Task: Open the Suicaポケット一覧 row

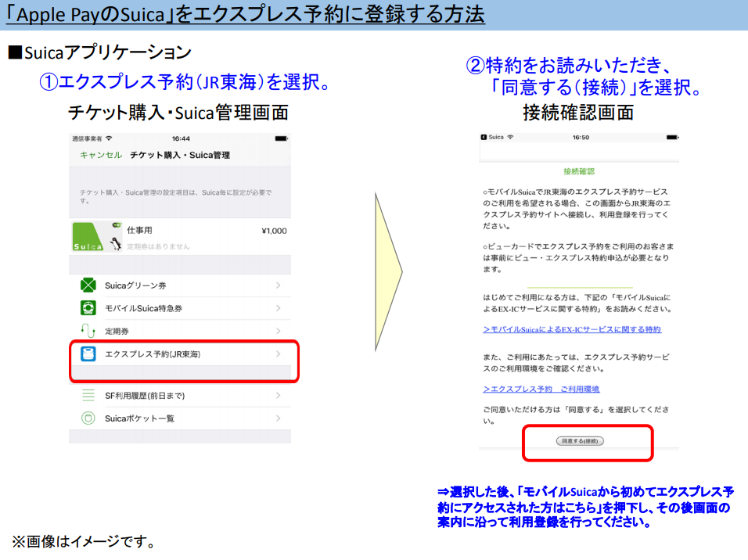Action: pyautogui.click(x=180, y=418)
